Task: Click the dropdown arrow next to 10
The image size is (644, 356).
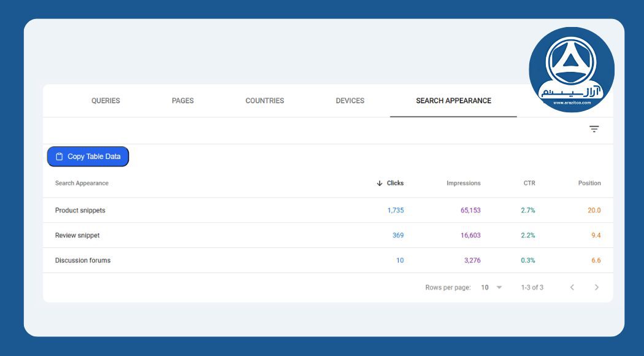Action: point(498,287)
